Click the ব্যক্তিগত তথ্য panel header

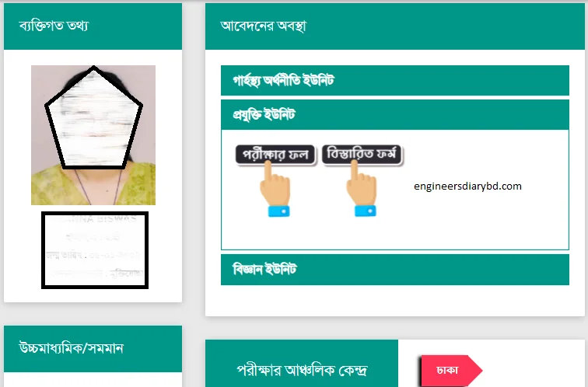coord(93,26)
